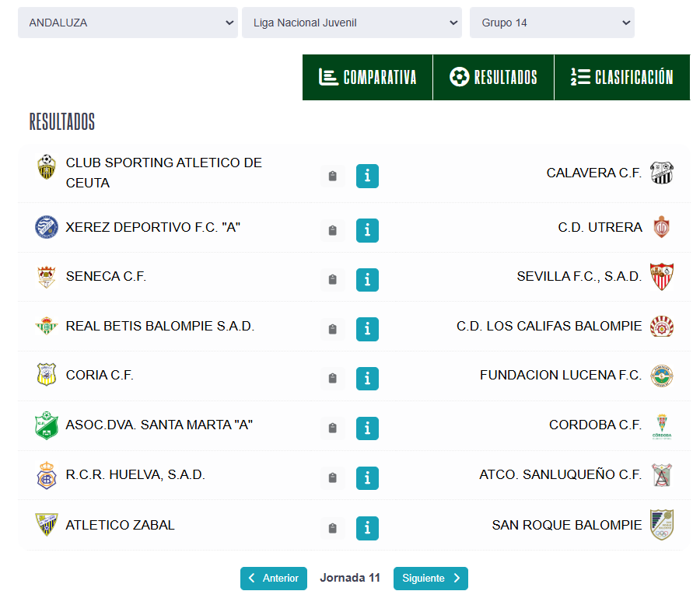Open info for Xerez Deportivo vs Utrera
Viewport: 700px width, 598px height.
(x=367, y=230)
